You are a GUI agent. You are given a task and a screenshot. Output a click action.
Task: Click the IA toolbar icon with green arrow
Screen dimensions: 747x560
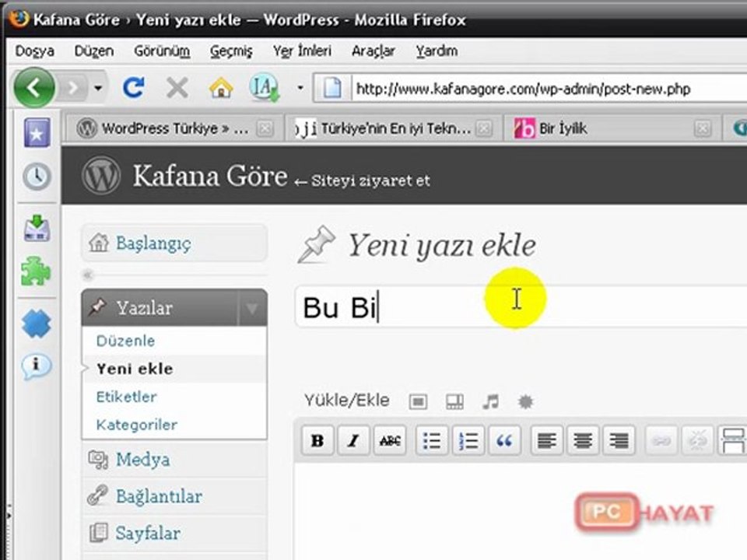point(264,88)
